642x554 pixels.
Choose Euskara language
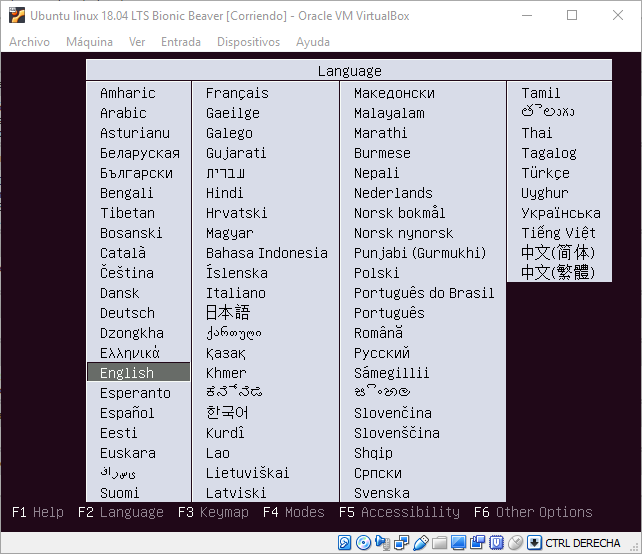click(x=128, y=453)
